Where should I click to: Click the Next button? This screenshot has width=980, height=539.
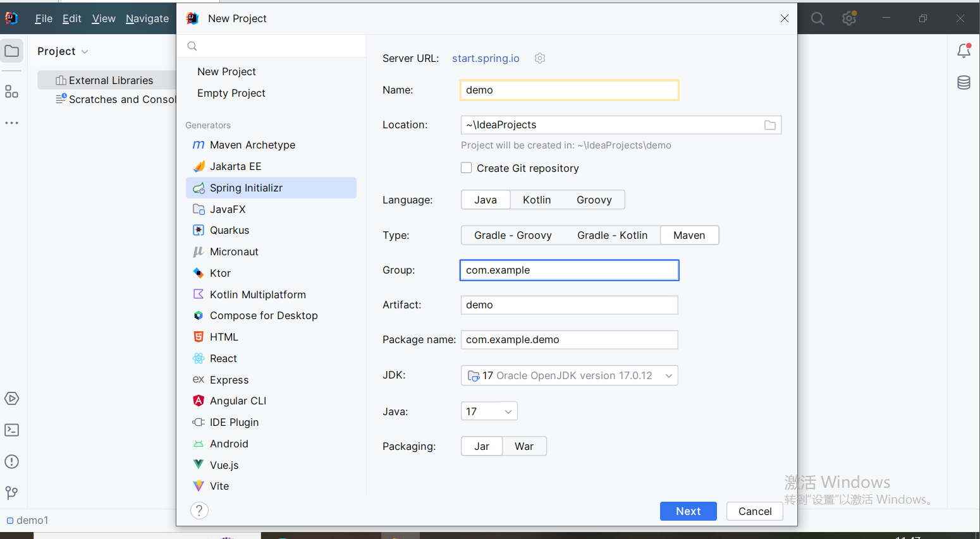[689, 511]
